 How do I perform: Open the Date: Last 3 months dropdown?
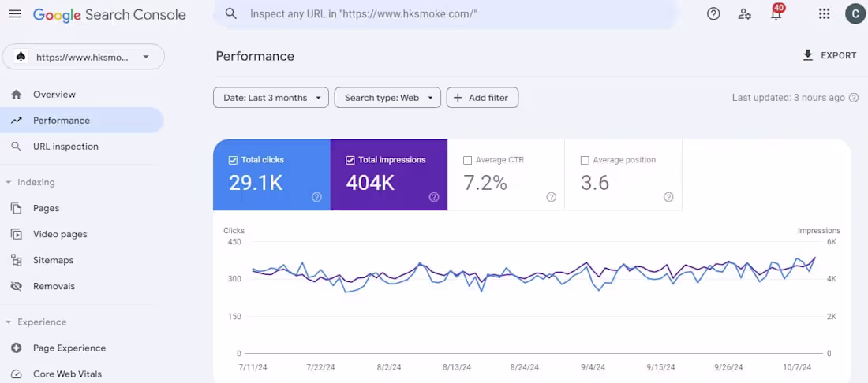click(x=271, y=98)
